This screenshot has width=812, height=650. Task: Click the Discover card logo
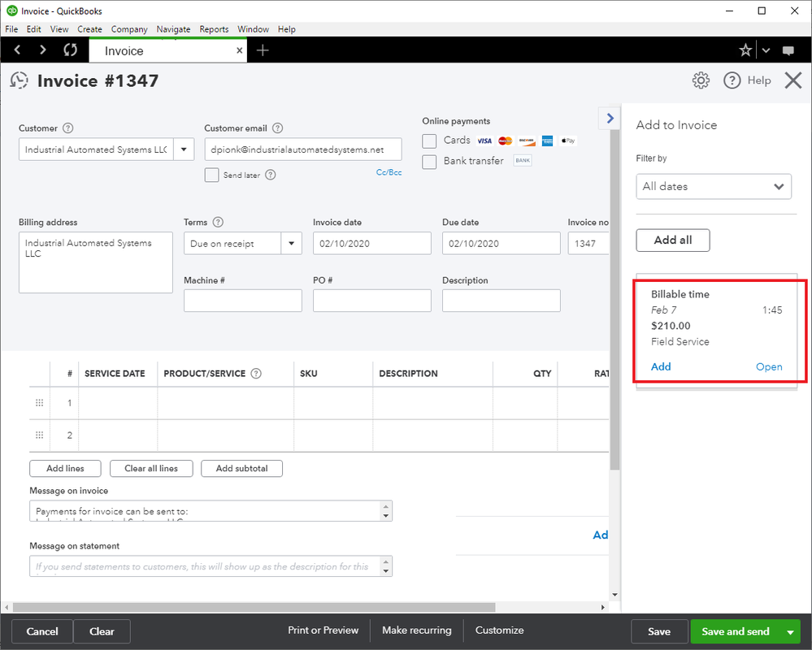(526, 141)
